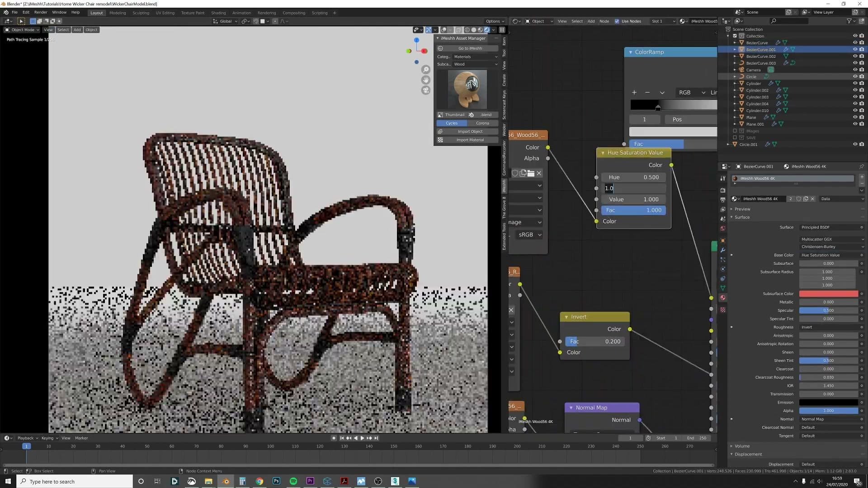868x488 pixels.
Task: Click the material preview shading sphere
Action: [481, 30]
